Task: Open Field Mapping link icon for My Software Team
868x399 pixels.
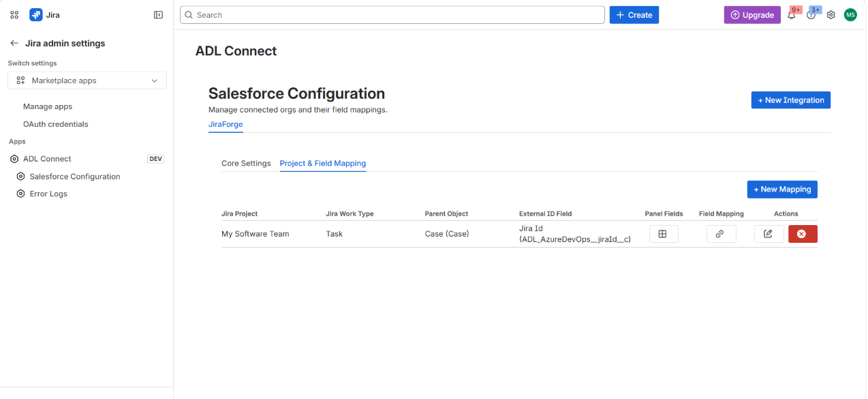Action: pos(720,234)
